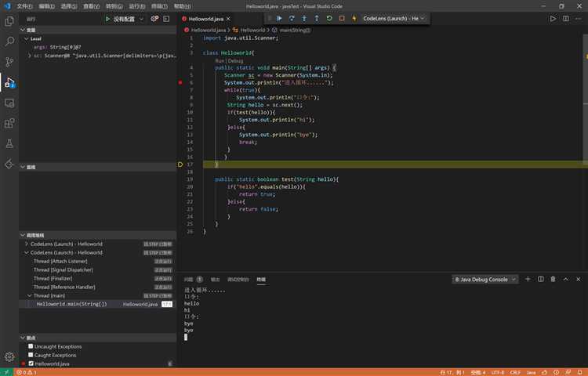
Task: Collapse the Thread [main] node
Action: (x=29, y=295)
